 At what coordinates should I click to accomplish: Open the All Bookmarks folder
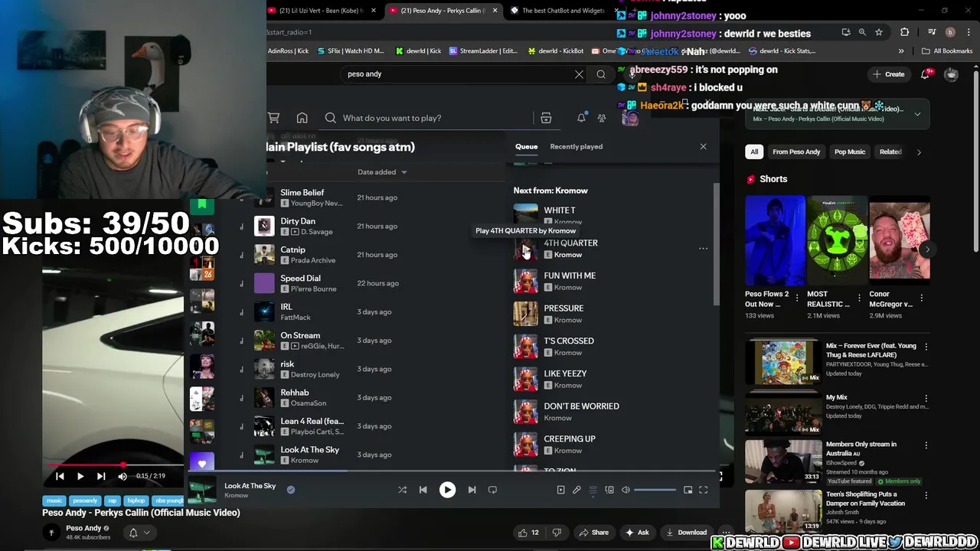946,51
